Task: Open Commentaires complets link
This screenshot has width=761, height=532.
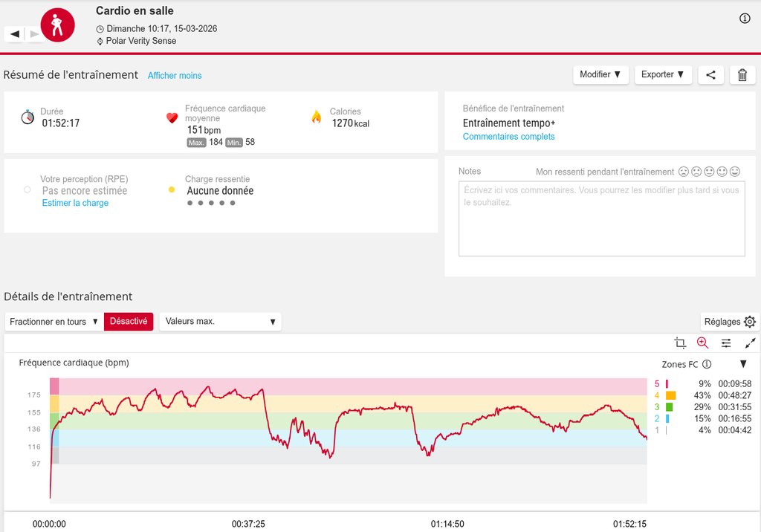Action: (508, 137)
